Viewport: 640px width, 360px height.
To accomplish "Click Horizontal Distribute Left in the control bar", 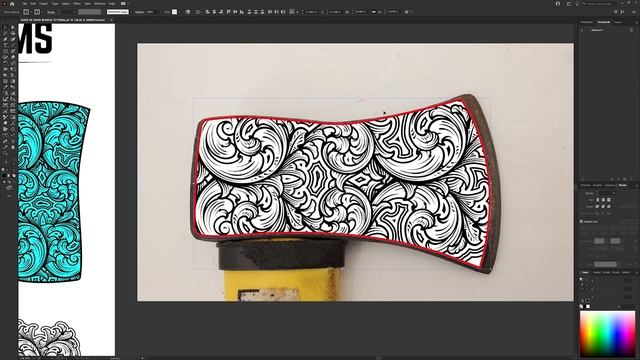I will tap(270, 12).
